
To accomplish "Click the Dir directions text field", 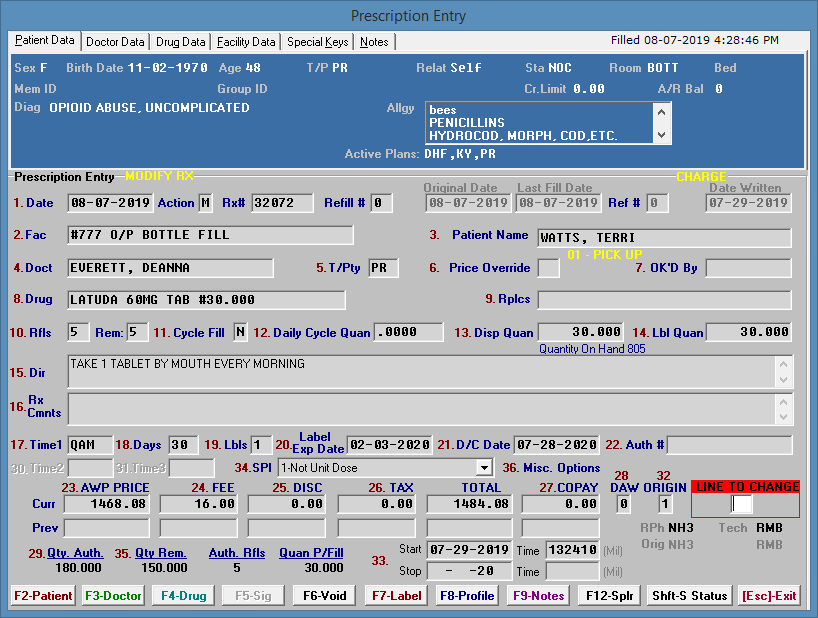I will 420,372.
